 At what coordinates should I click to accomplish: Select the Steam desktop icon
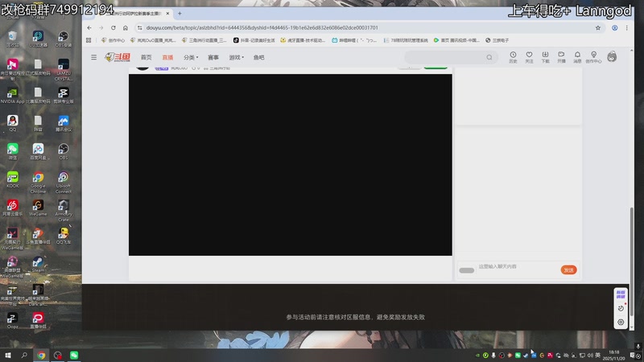pyautogui.click(x=38, y=264)
